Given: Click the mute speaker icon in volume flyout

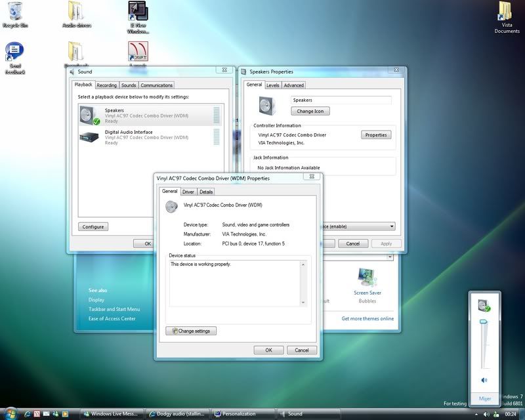Looking at the screenshot, I should [x=484, y=380].
